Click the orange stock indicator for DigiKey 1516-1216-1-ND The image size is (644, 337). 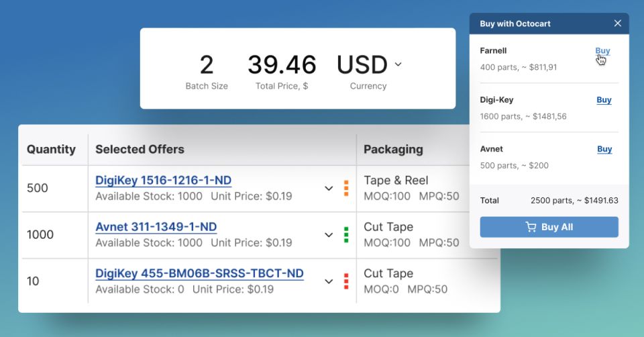pos(346,188)
